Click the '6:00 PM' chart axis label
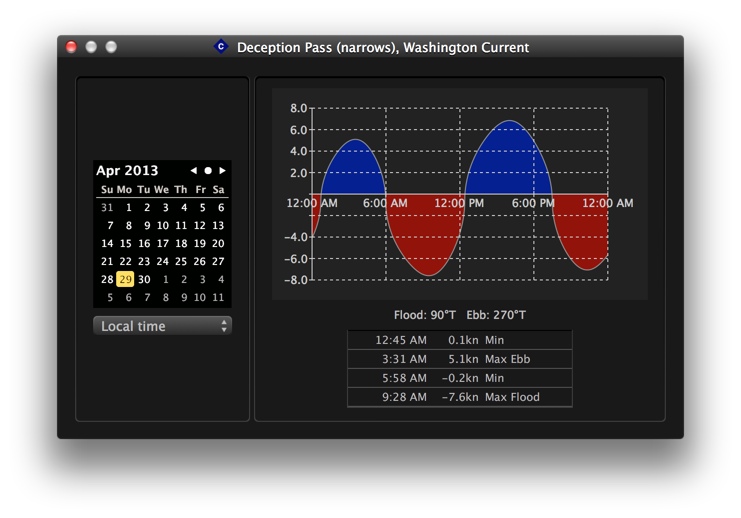 [x=533, y=203]
